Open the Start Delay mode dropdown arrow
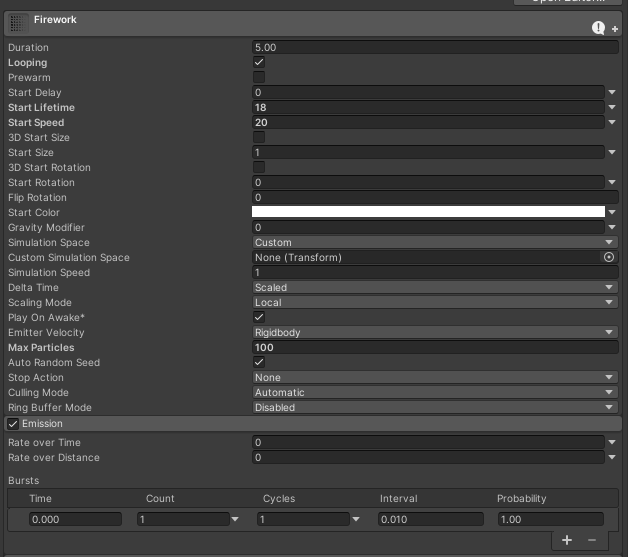The height and width of the screenshot is (557, 628). pos(612,92)
